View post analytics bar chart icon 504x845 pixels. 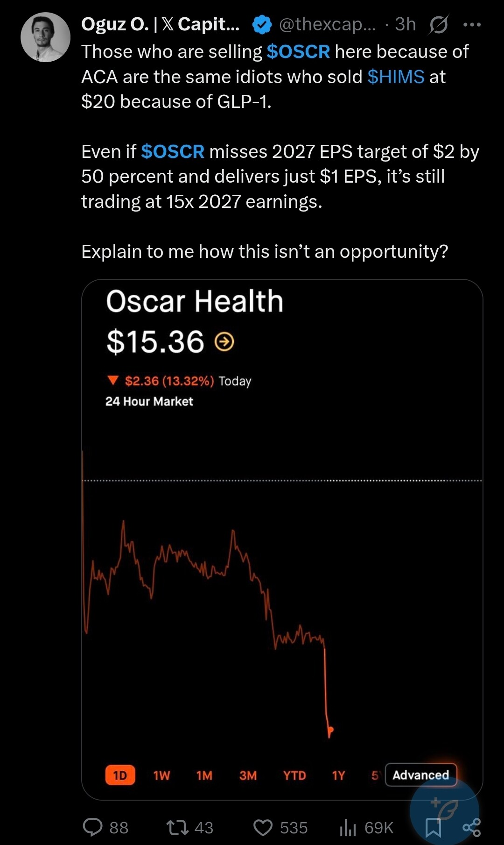click(348, 827)
